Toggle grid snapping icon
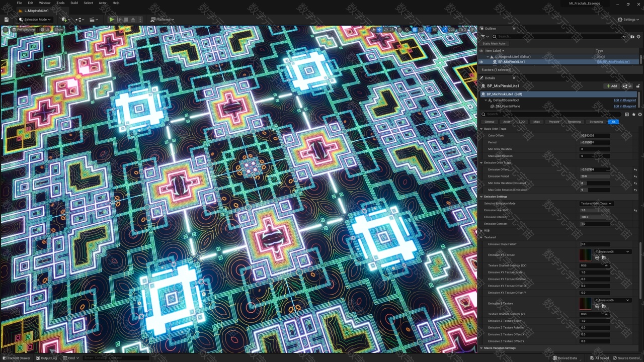This screenshot has height=362, width=644. pos(415,30)
